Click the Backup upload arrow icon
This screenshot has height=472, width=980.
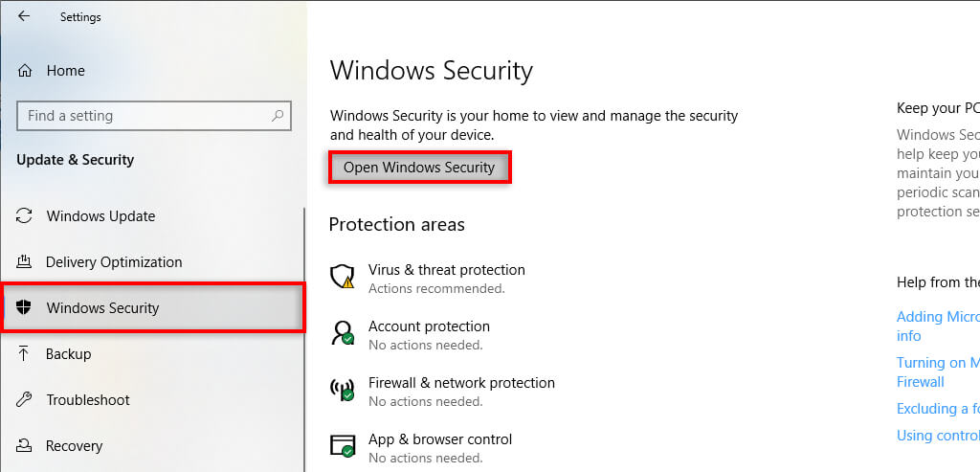(x=25, y=354)
